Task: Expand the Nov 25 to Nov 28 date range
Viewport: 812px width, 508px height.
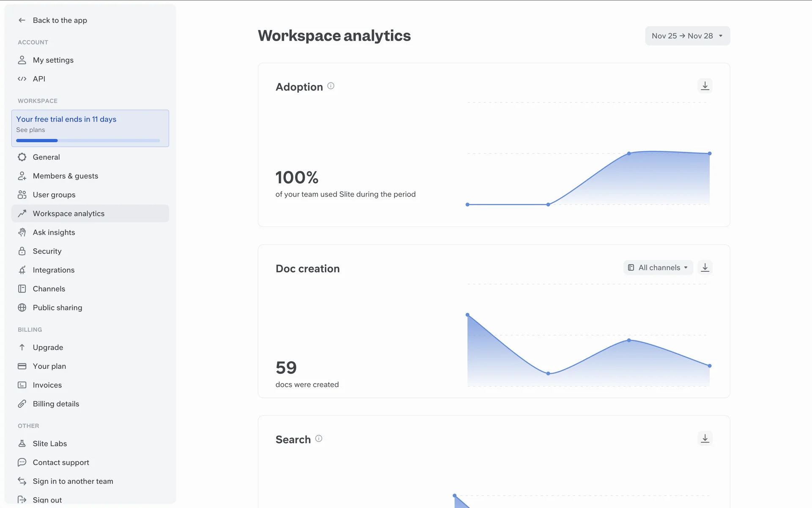Action: coord(687,36)
